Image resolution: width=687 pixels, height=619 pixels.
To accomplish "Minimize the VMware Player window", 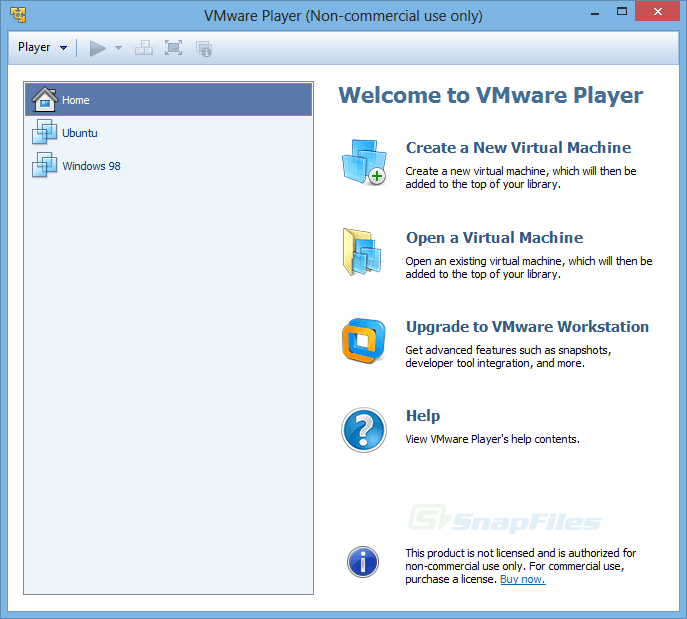I will click(595, 12).
